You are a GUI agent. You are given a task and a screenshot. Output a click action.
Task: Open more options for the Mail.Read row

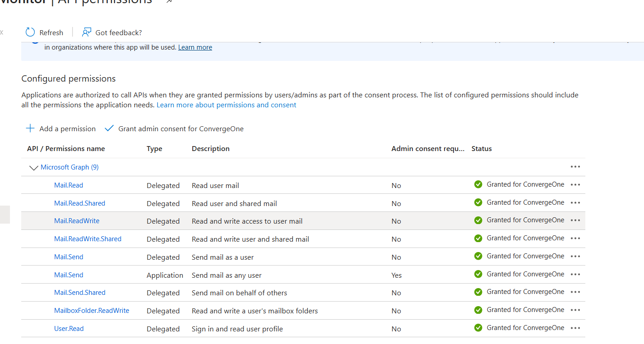pos(575,185)
